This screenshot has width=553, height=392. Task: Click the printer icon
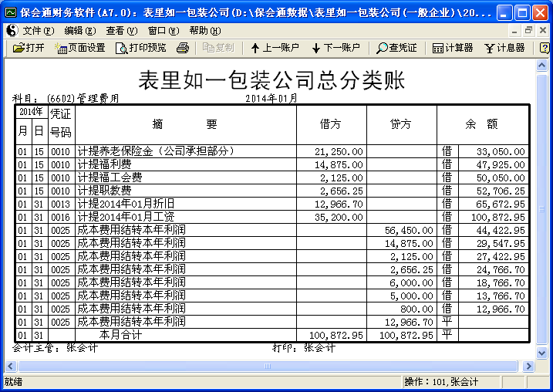pyautogui.click(x=182, y=48)
